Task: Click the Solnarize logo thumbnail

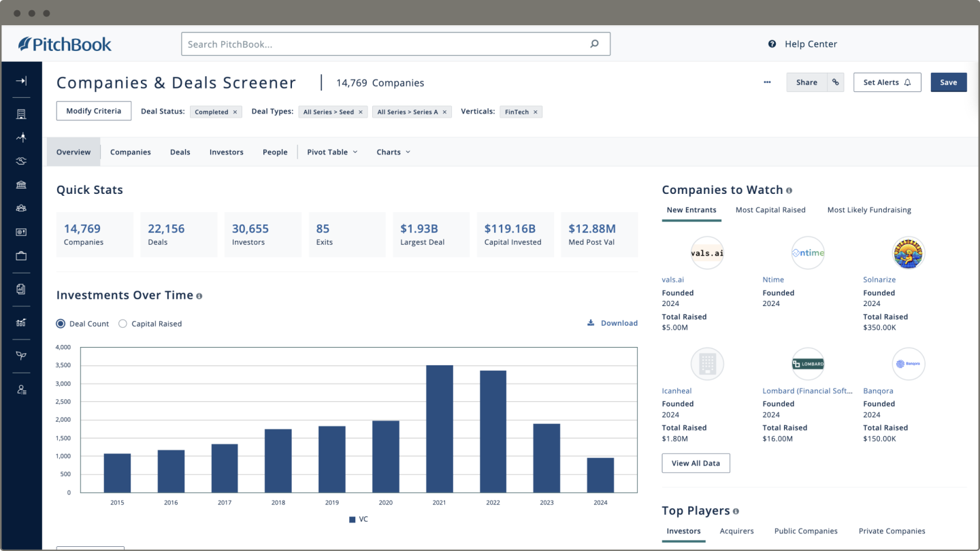Action: 909,253
